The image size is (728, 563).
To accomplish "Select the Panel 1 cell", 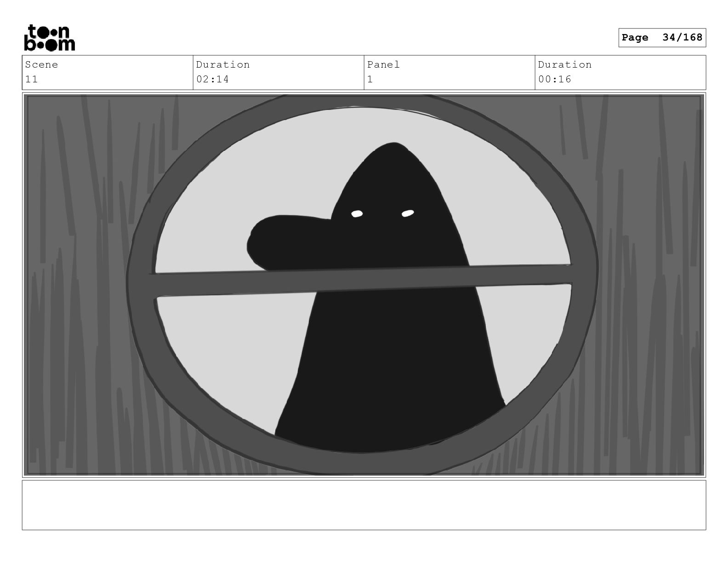I will [x=449, y=73].
